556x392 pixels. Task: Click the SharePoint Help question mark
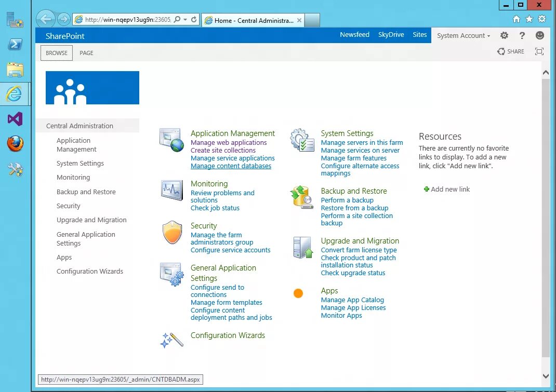[x=522, y=35]
